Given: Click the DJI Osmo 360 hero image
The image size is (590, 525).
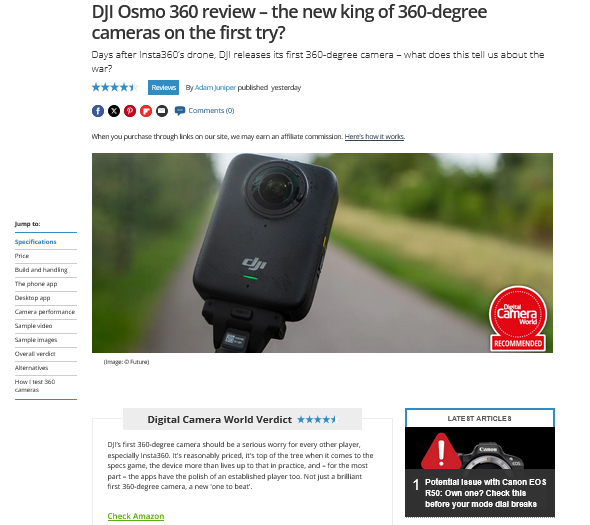Looking at the screenshot, I should 322,253.
